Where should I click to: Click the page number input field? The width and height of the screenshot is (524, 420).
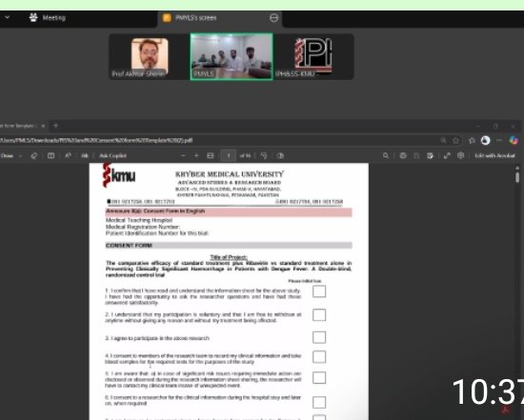pos(229,155)
